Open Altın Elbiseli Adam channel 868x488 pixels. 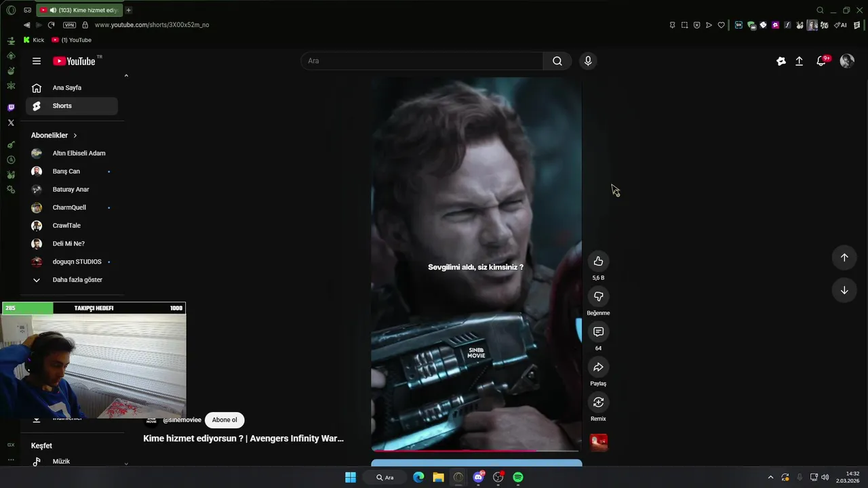point(72,153)
